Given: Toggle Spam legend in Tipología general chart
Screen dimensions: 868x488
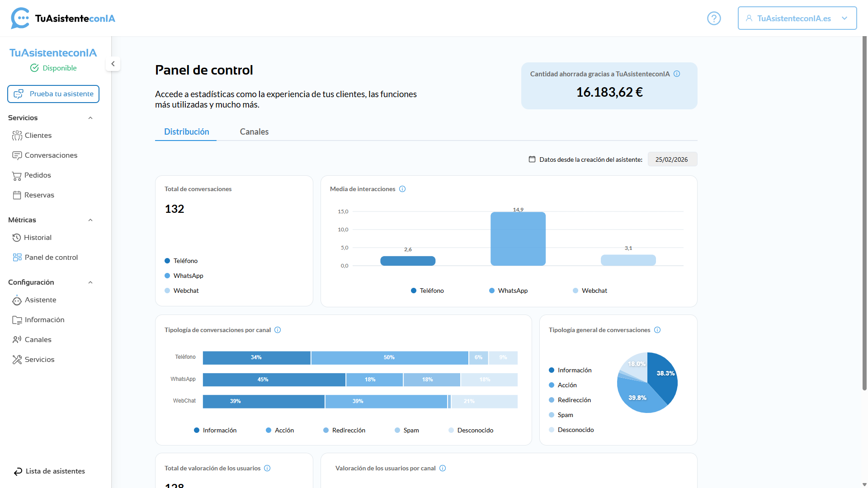Looking at the screenshot, I should (x=561, y=415).
